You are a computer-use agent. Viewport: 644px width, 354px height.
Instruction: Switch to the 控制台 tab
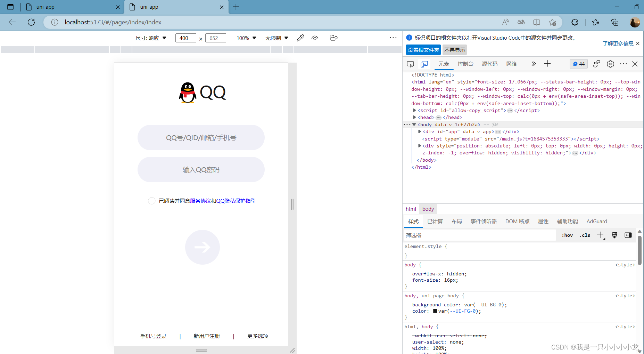coord(465,64)
